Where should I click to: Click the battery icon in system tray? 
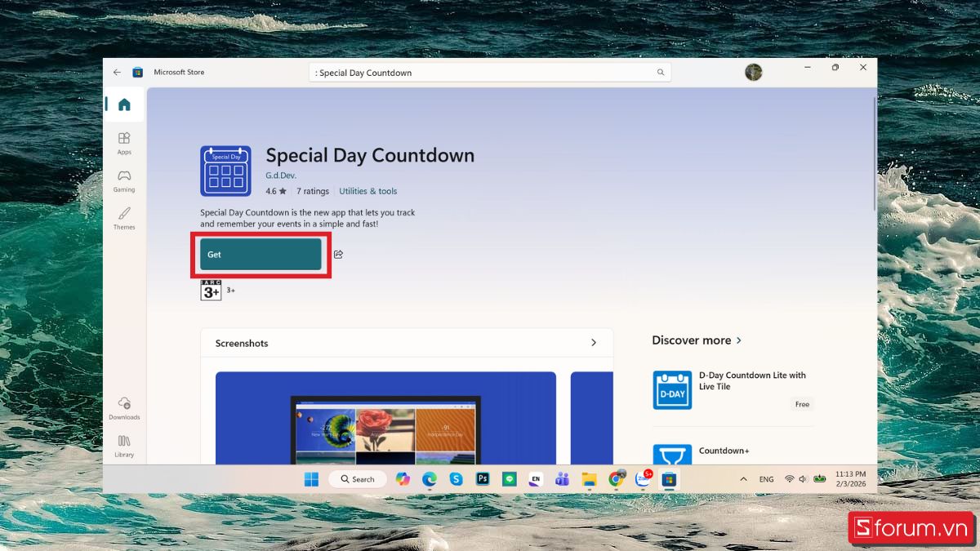[x=819, y=479]
